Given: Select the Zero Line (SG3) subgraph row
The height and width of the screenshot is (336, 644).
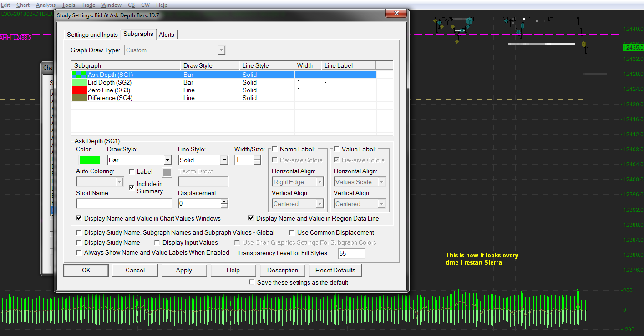Looking at the screenshot, I should point(110,90).
